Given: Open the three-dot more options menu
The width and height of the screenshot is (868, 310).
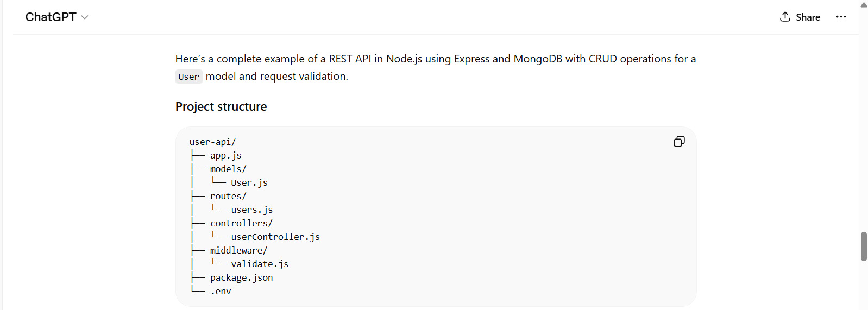Looking at the screenshot, I should (841, 17).
